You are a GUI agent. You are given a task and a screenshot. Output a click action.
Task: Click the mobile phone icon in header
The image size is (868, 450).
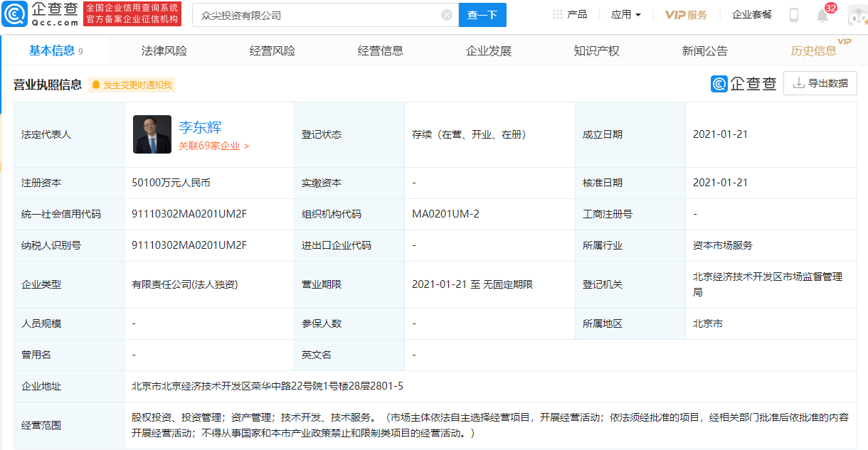click(x=795, y=14)
